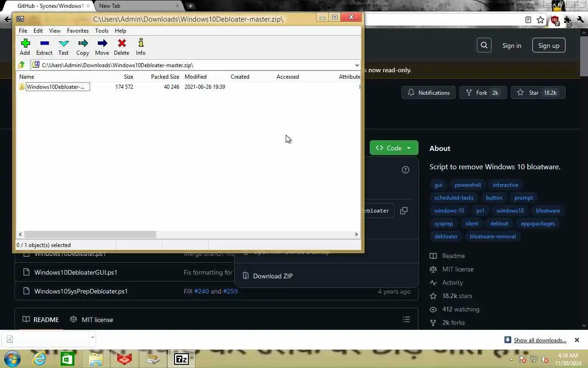The height and width of the screenshot is (368, 588).
Task: Click the Windows Start orb
Action: pyautogui.click(x=12, y=359)
